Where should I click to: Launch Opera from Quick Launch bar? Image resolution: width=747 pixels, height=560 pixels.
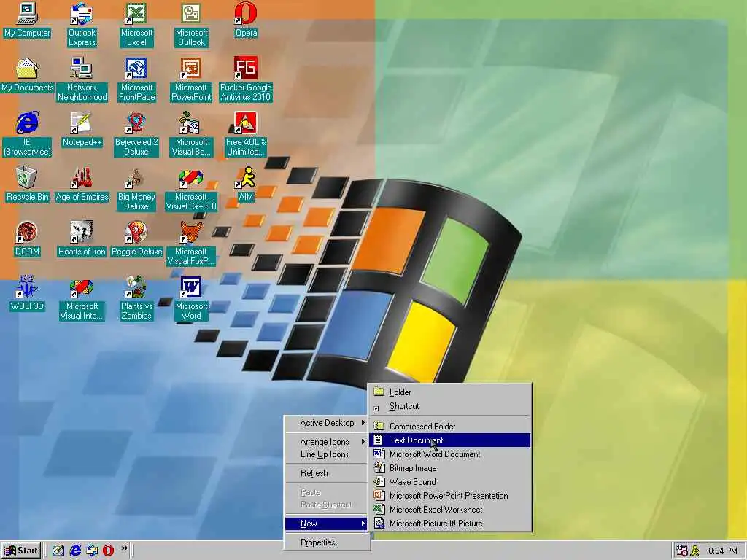click(108, 551)
